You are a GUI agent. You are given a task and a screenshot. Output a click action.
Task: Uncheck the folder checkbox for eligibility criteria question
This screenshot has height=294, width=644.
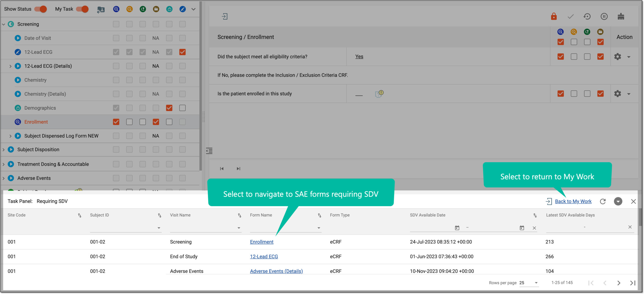click(x=600, y=57)
